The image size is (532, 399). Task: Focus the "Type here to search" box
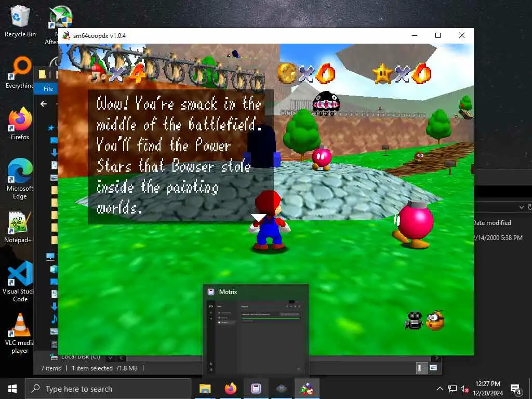coord(108,389)
